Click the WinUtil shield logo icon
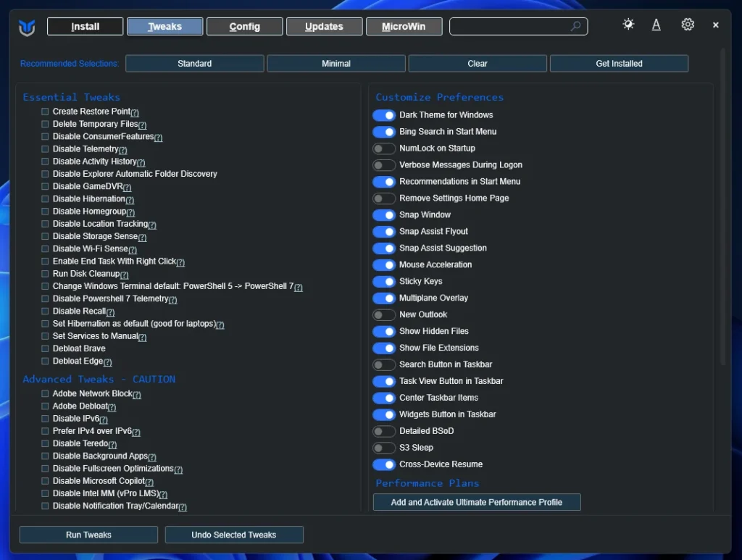 click(27, 28)
